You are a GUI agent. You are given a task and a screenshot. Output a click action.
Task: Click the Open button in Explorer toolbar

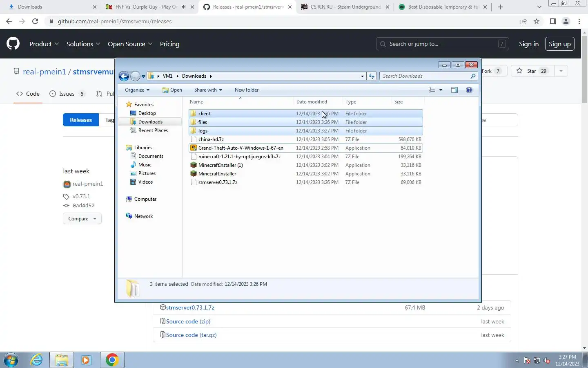(172, 90)
